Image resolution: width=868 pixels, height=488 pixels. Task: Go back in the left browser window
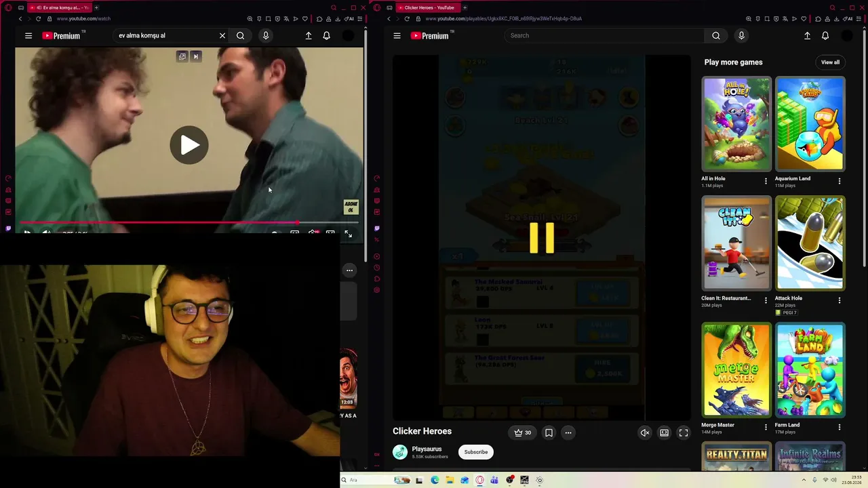pyautogui.click(x=20, y=19)
